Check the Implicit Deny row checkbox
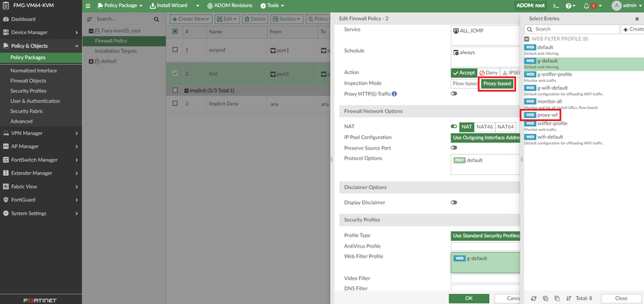Viewport: 644px width, 304px height. click(x=176, y=104)
